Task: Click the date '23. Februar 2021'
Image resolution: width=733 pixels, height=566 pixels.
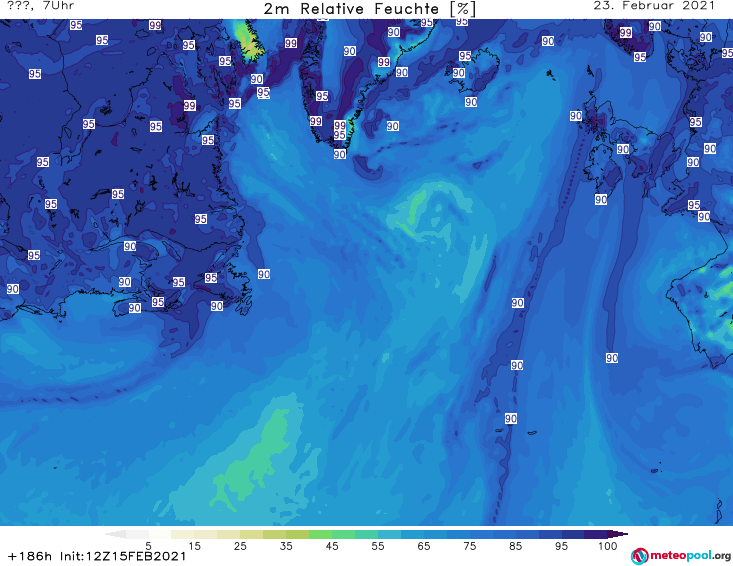Action: click(x=654, y=6)
